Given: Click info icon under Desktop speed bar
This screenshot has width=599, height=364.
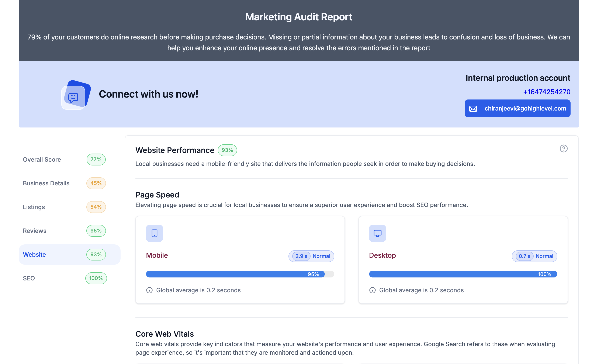Looking at the screenshot, I should 372,290.
